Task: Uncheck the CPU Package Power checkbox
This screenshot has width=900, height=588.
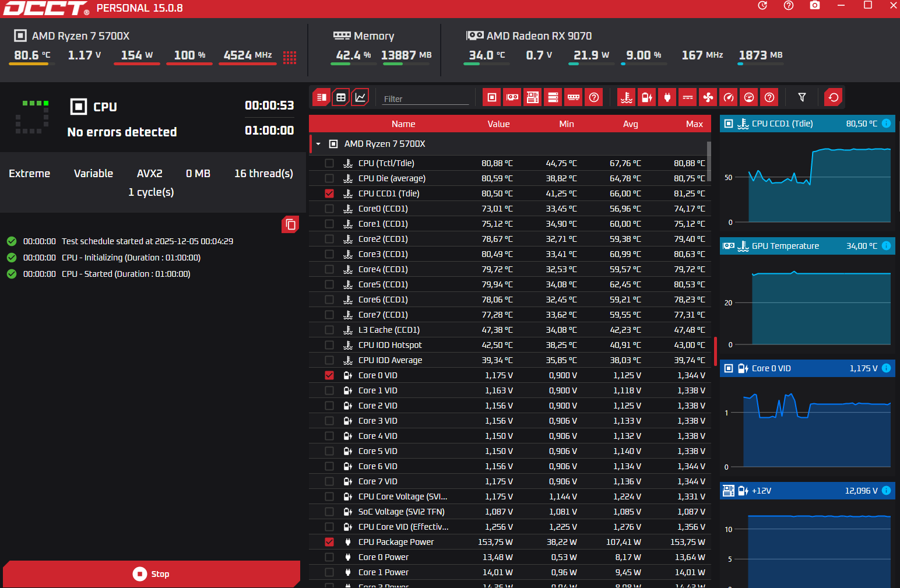Action: click(x=329, y=542)
